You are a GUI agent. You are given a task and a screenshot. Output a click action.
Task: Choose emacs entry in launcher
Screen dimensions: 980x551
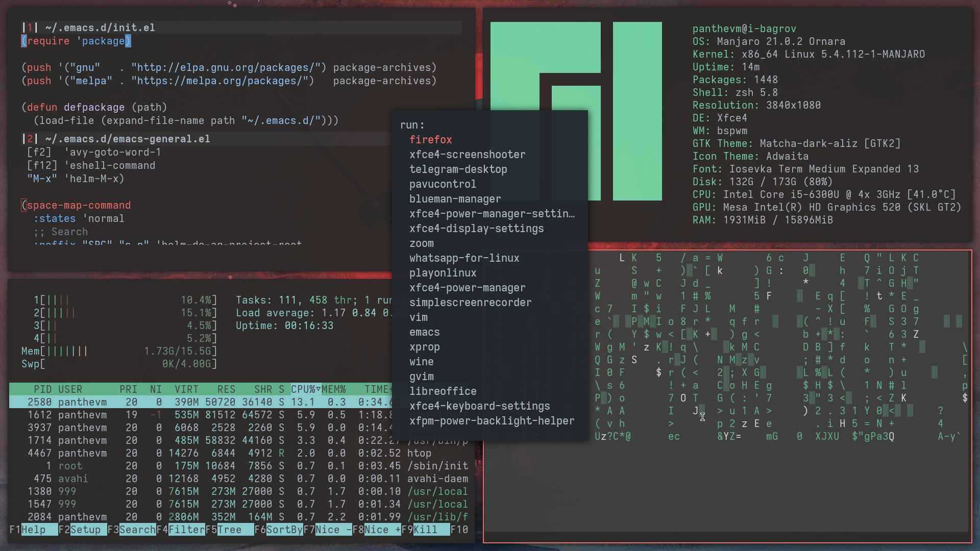coord(424,332)
